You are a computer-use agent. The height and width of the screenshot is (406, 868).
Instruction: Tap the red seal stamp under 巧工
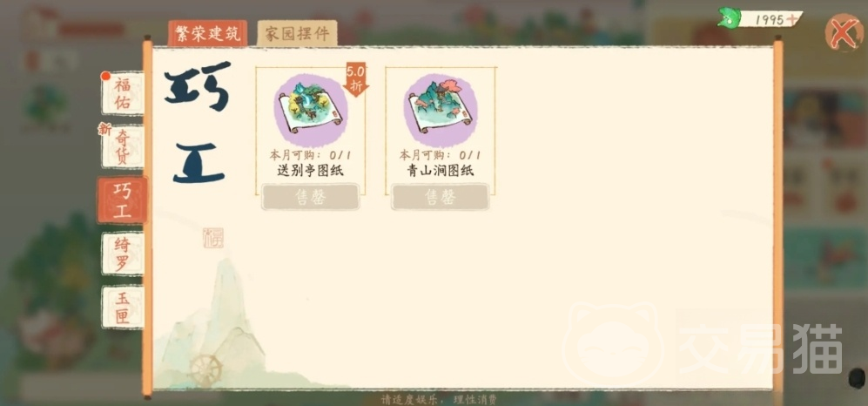pos(213,238)
